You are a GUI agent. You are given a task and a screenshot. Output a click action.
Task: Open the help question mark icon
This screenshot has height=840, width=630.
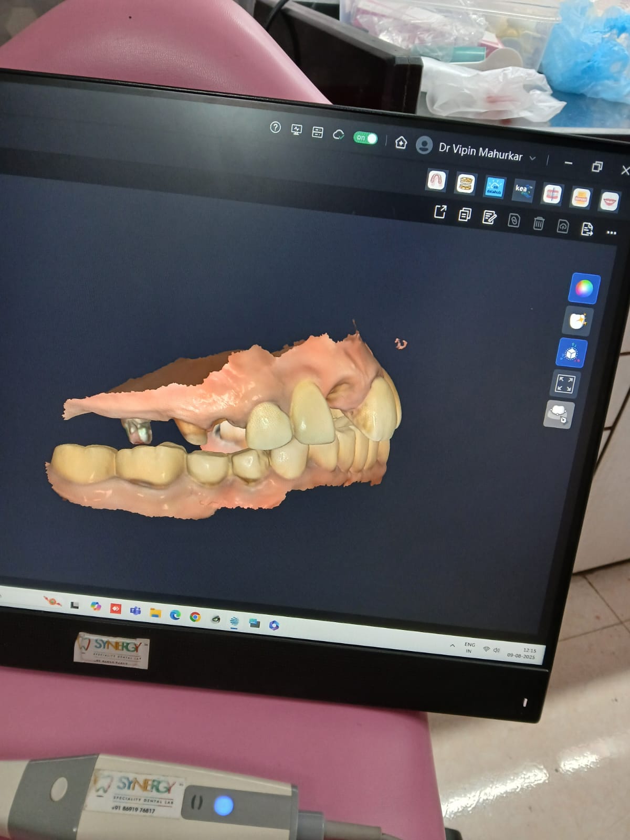tap(275, 128)
